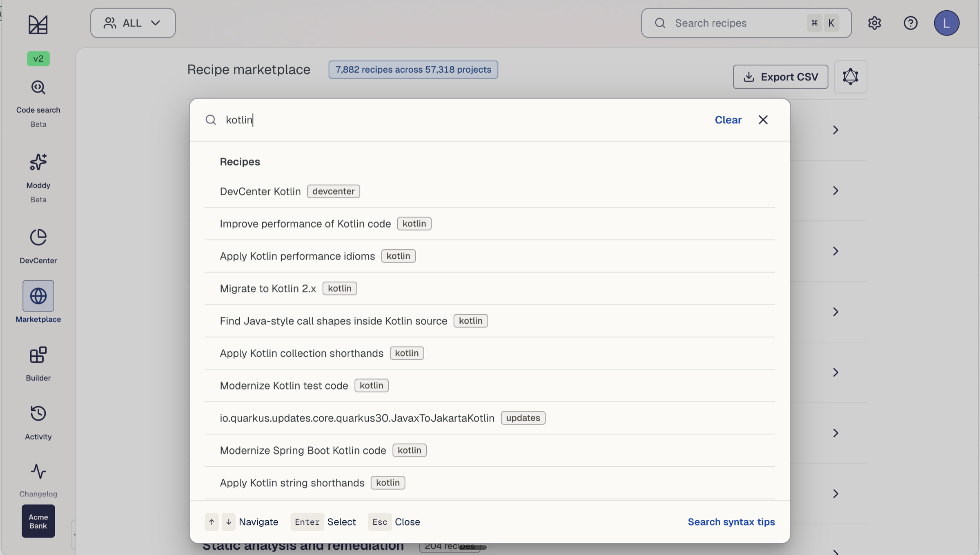Close the search dialog with X

point(763,120)
